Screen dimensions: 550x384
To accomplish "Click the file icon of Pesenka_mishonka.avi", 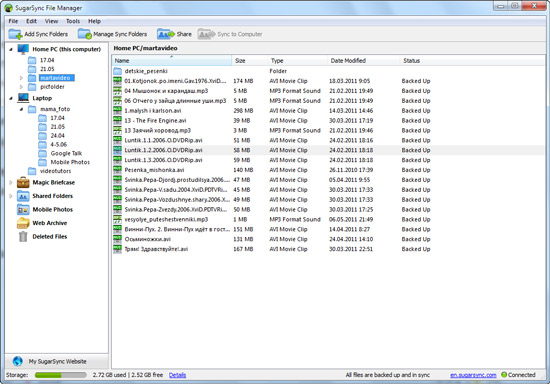I will pyautogui.click(x=118, y=170).
